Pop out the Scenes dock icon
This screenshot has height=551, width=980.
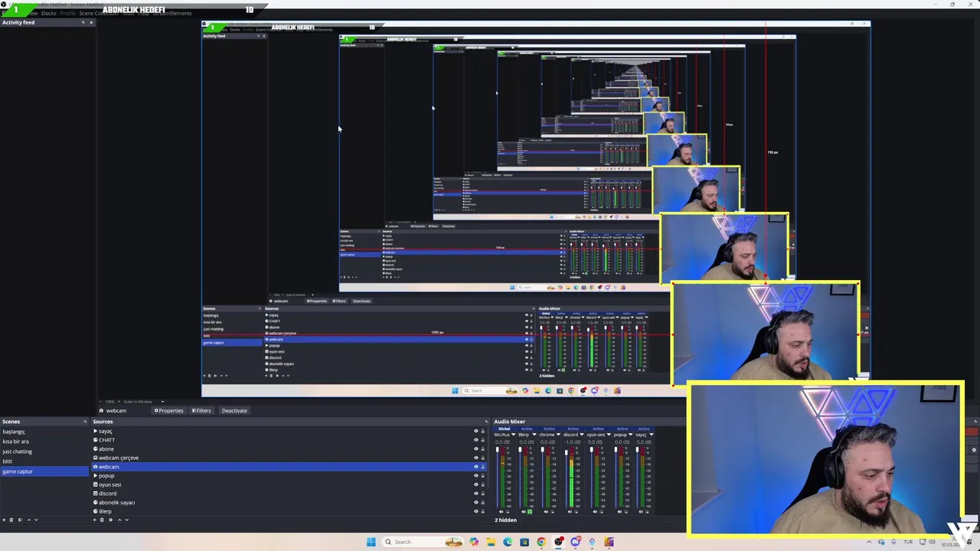[85, 422]
